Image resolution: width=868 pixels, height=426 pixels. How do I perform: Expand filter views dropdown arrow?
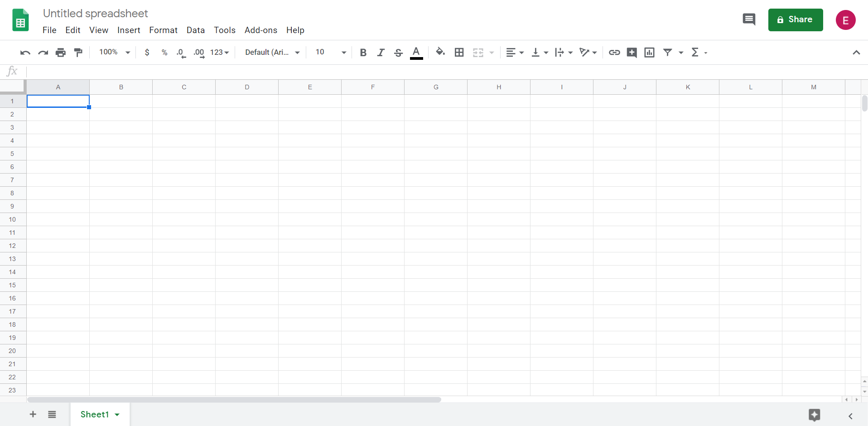(x=681, y=53)
